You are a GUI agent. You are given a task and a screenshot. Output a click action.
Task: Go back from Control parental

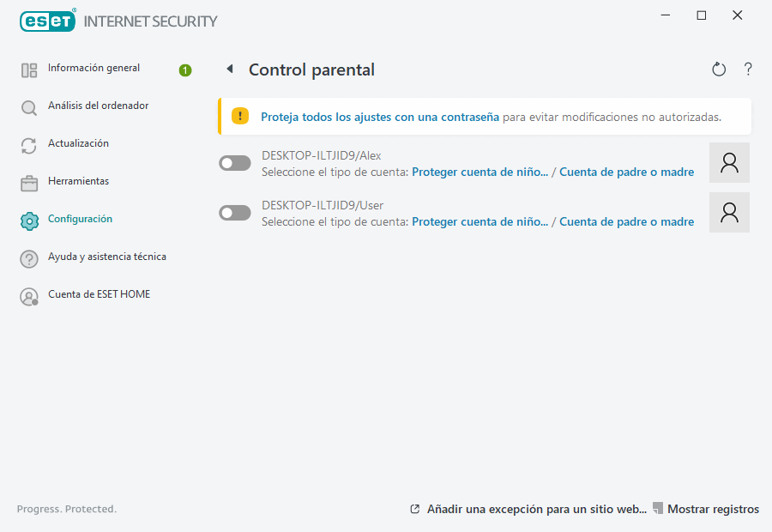coord(228,69)
